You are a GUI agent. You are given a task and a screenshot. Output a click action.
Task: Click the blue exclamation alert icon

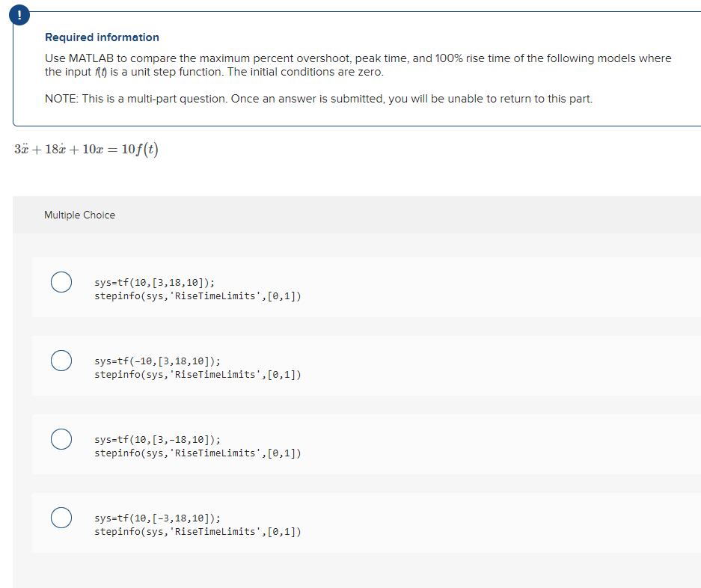[19, 15]
